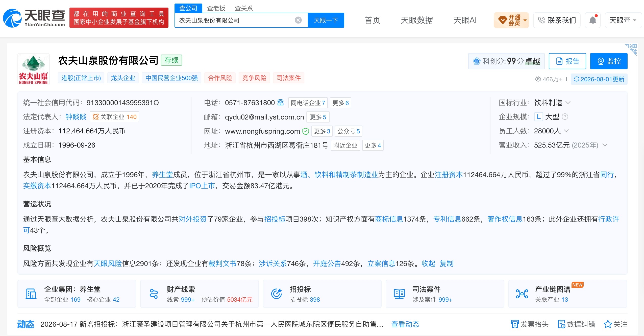Click the phone icon beside 0571-87631800
This screenshot has height=336, width=644.
(x=281, y=102)
